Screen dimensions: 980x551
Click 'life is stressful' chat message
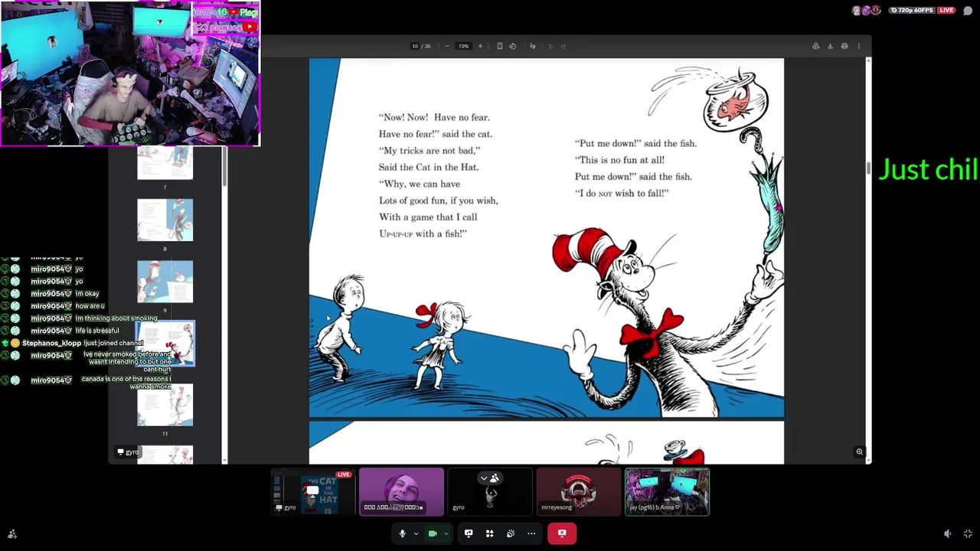click(x=97, y=331)
